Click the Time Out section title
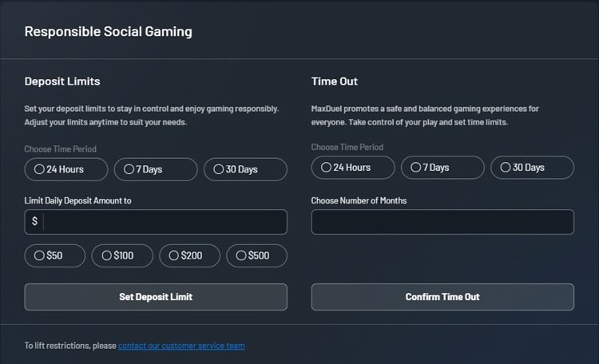Viewport: 599px width, 364px height. [x=335, y=81]
